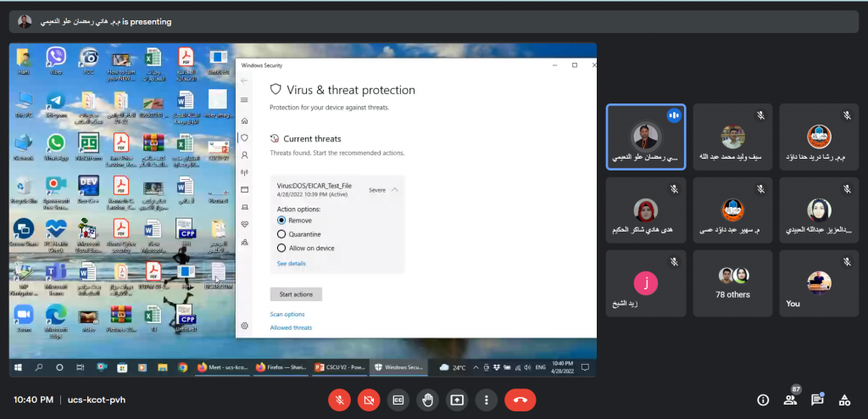Click the 78 others participant tile
Image resolution: width=868 pixels, height=419 pixels.
tap(732, 283)
